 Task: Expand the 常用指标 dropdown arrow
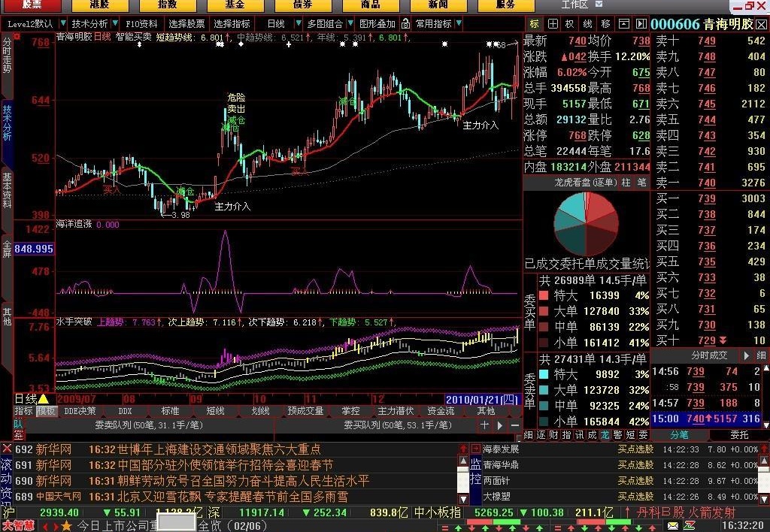[x=459, y=23]
